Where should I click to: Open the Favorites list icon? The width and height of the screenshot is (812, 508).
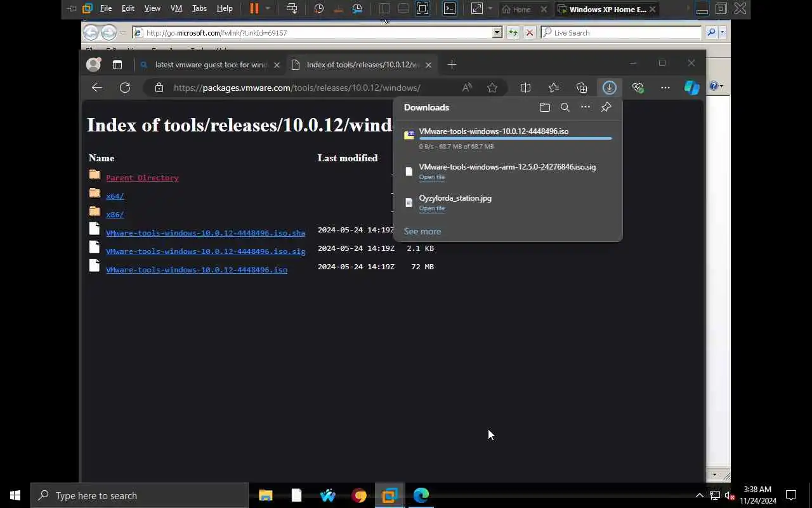(554, 88)
